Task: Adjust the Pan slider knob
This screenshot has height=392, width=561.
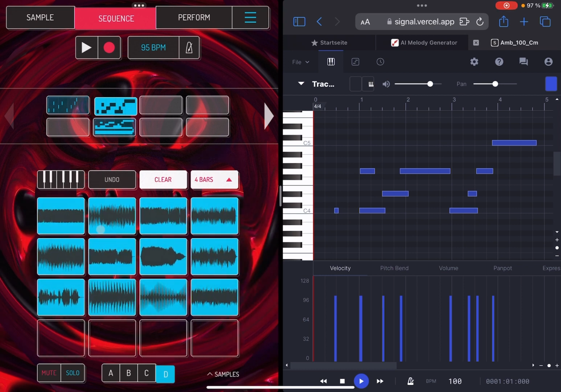Action: 495,84
